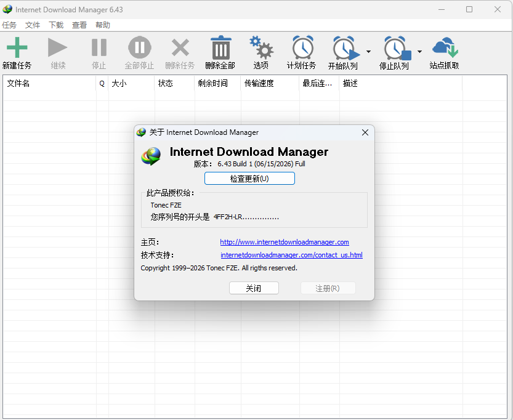Close the About dialog with X
This screenshot has height=420, width=513.
tap(365, 132)
